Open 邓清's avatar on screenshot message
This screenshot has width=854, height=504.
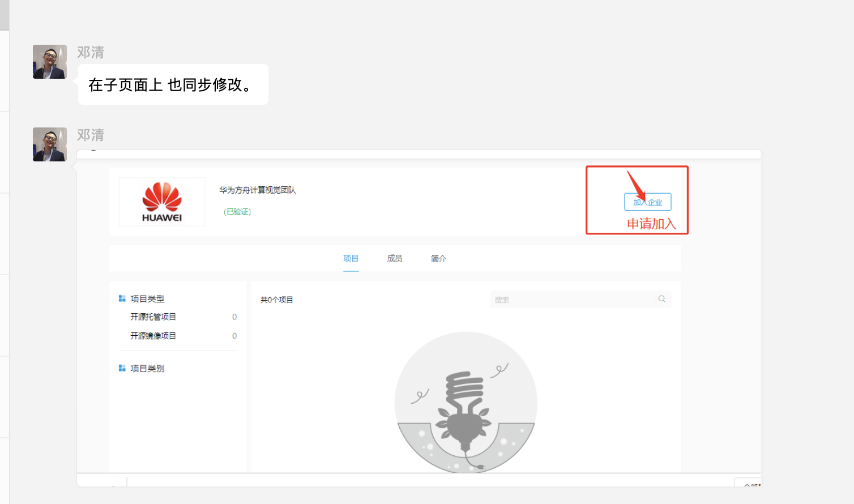click(50, 144)
